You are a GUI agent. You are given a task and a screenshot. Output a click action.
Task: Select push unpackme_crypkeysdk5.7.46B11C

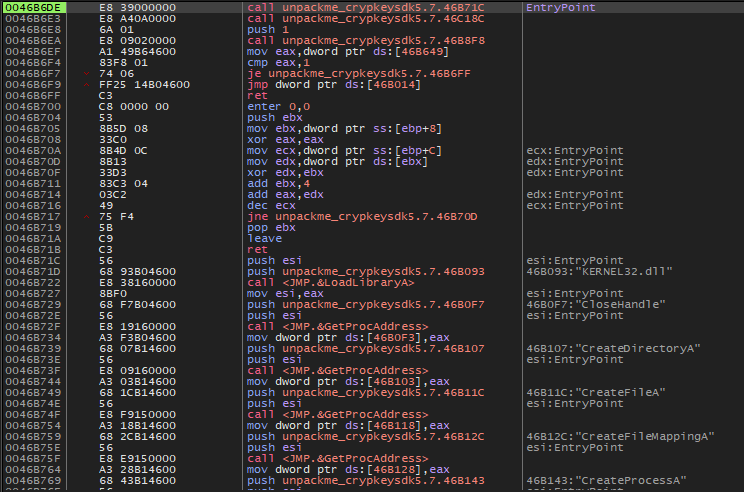click(x=366, y=392)
